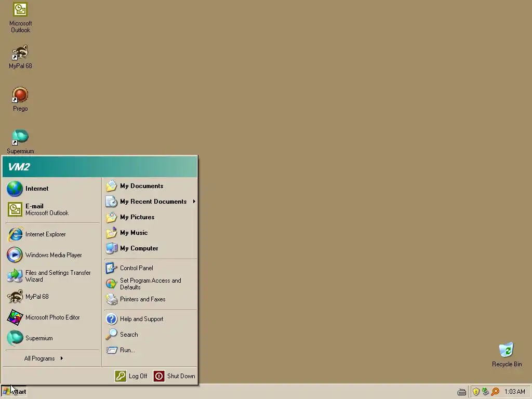
Task: Click the Start button on taskbar
Action: pos(14,392)
